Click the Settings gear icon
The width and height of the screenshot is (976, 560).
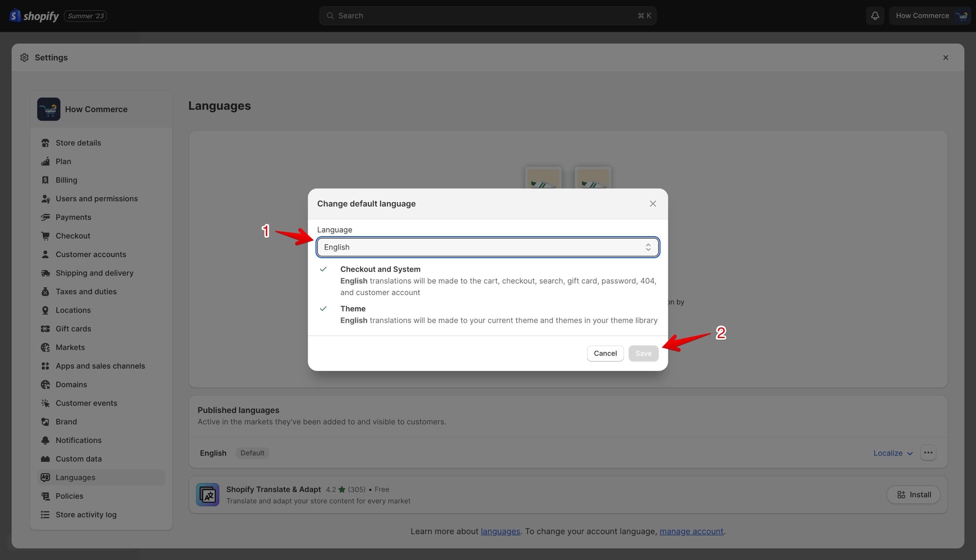25,57
